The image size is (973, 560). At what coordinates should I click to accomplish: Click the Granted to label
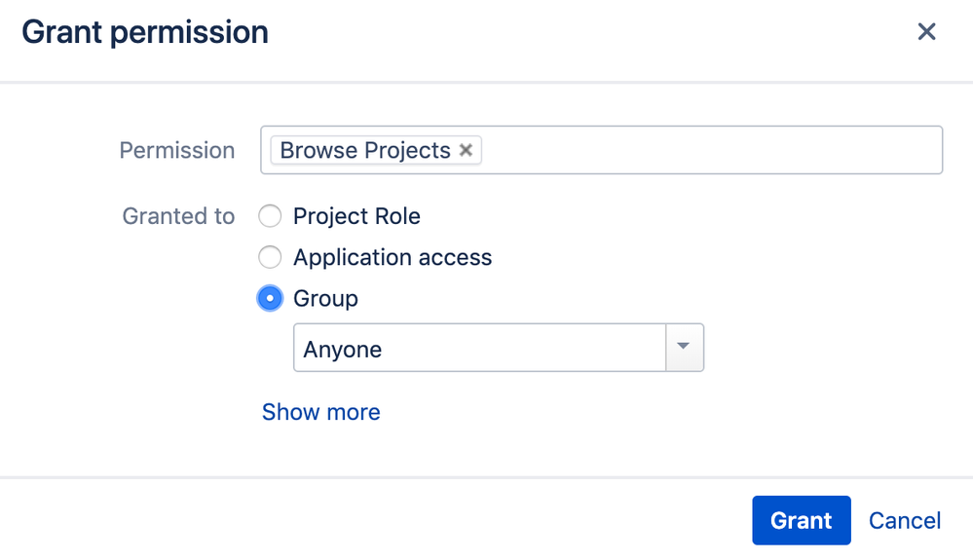178,216
